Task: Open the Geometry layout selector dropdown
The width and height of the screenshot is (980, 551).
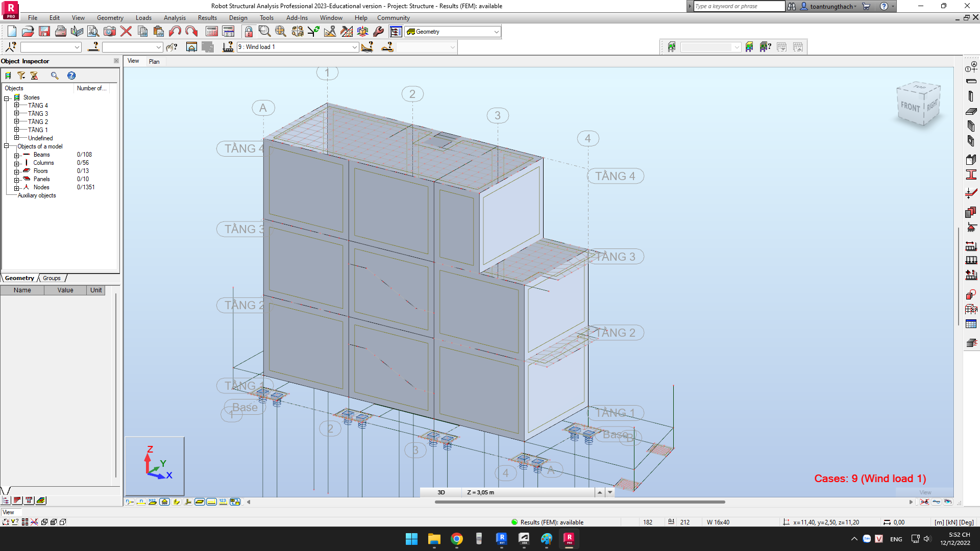Action: (x=496, y=32)
